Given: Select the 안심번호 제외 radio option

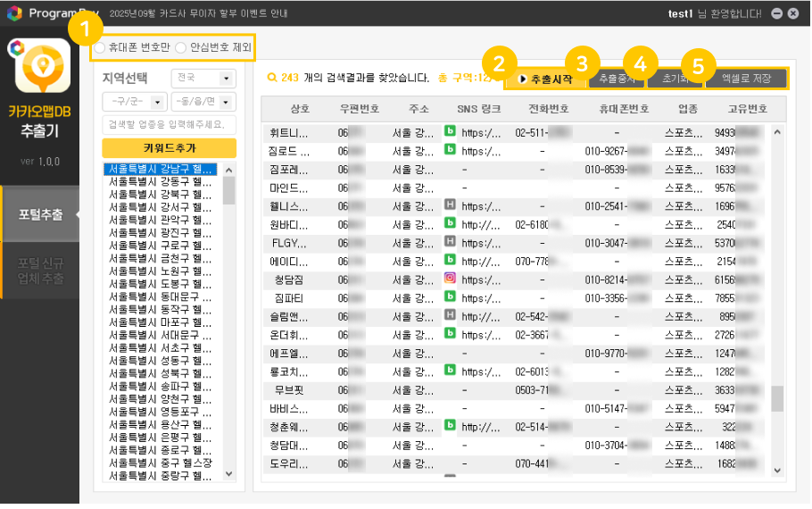Looking at the screenshot, I should tap(181, 46).
